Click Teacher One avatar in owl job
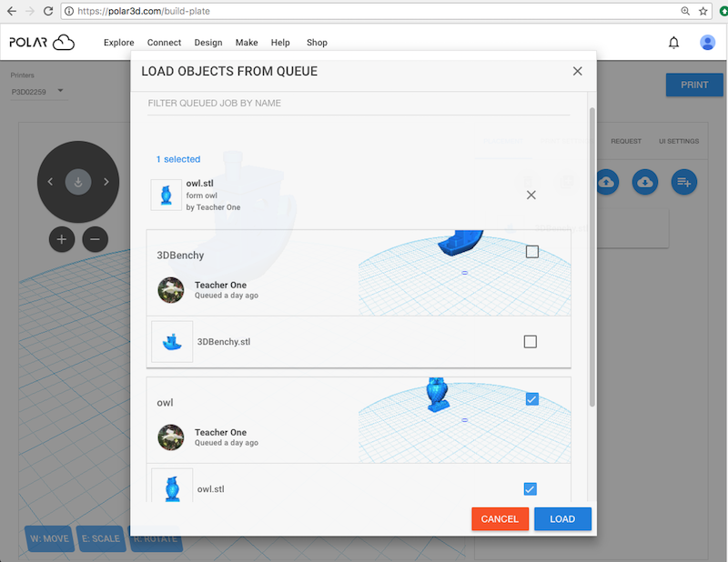728x562 pixels. coord(171,437)
